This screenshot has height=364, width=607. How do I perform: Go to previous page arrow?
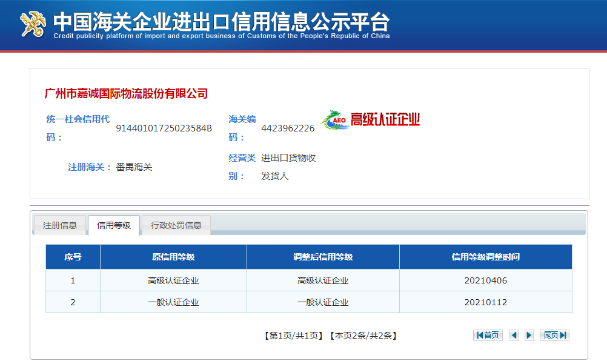pyautogui.click(x=514, y=336)
